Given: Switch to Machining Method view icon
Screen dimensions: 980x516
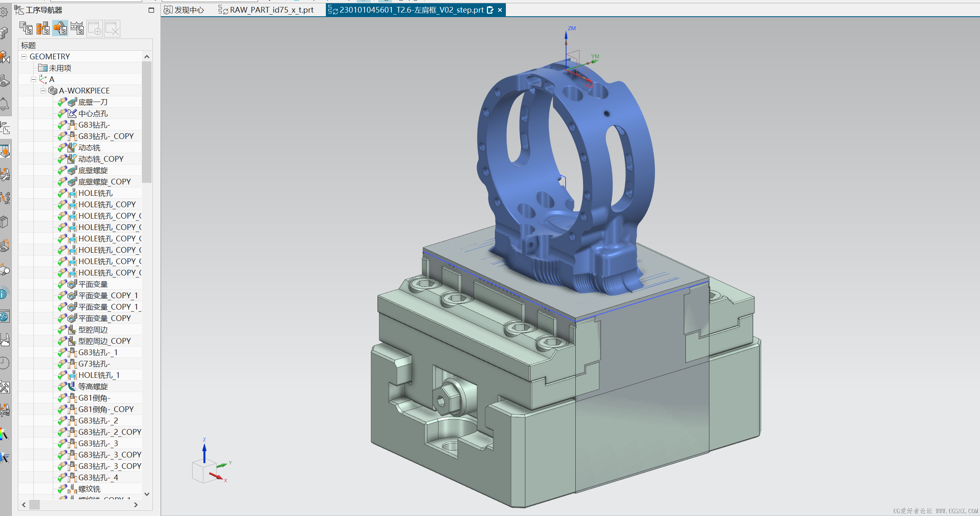Looking at the screenshot, I should pyautogui.click(x=77, y=28).
